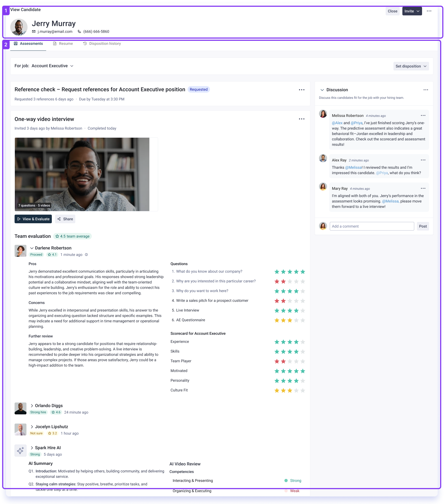Viewport: 445px width, 504px height.
Task: Open Discussion panel options menu
Action: point(426,90)
